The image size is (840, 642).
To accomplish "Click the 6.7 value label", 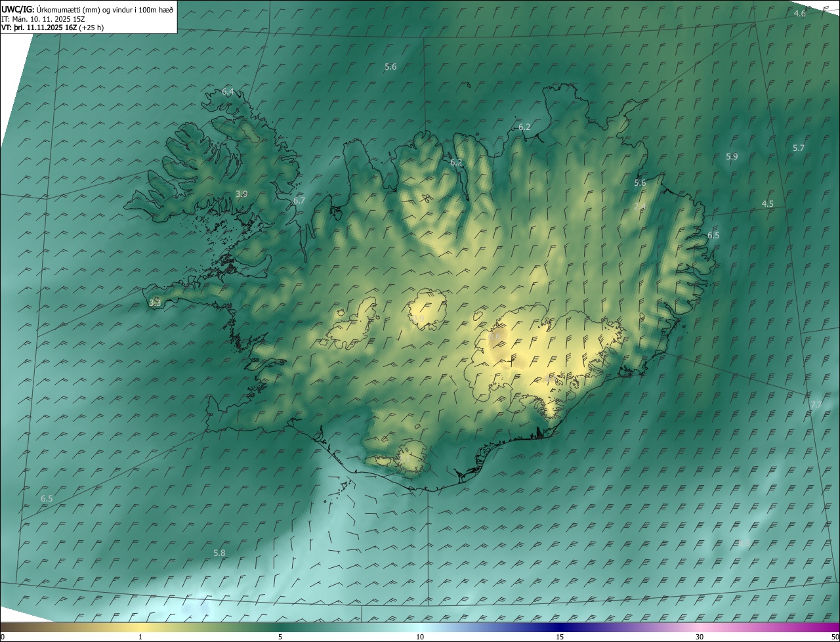I will pyautogui.click(x=299, y=200).
